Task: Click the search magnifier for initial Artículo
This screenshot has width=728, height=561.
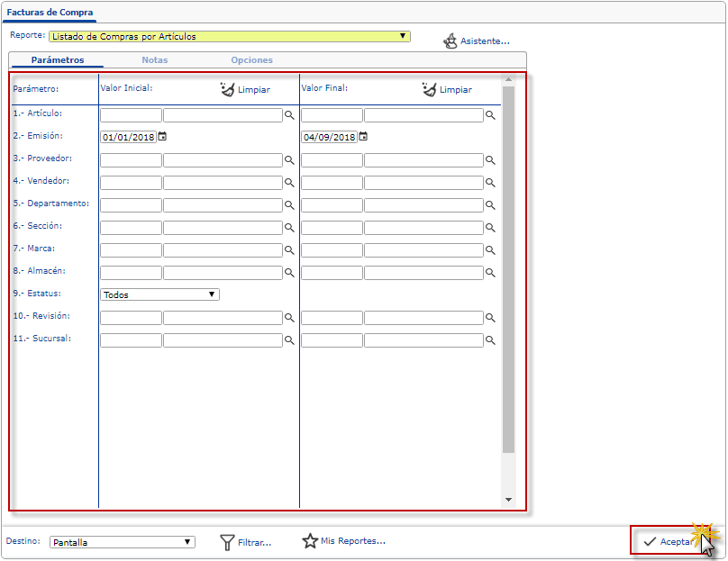Action: tap(290, 116)
